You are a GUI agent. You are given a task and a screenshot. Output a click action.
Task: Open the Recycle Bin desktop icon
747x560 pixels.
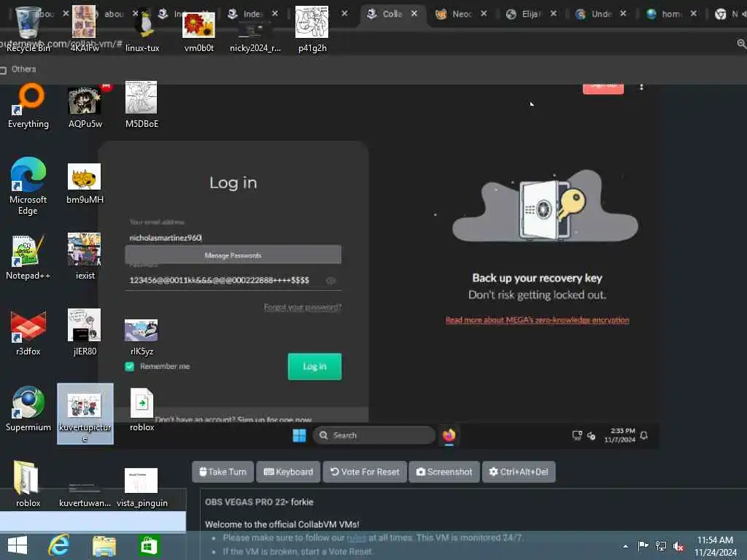pyautogui.click(x=28, y=28)
